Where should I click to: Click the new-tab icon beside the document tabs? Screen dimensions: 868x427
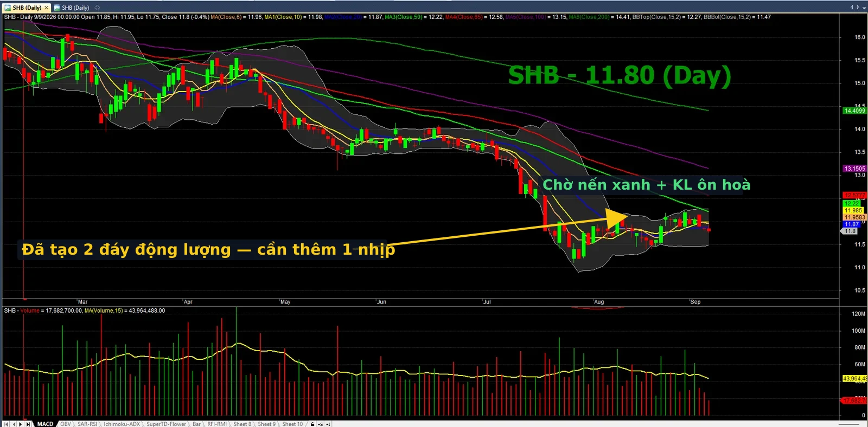pyautogui.click(x=98, y=8)
